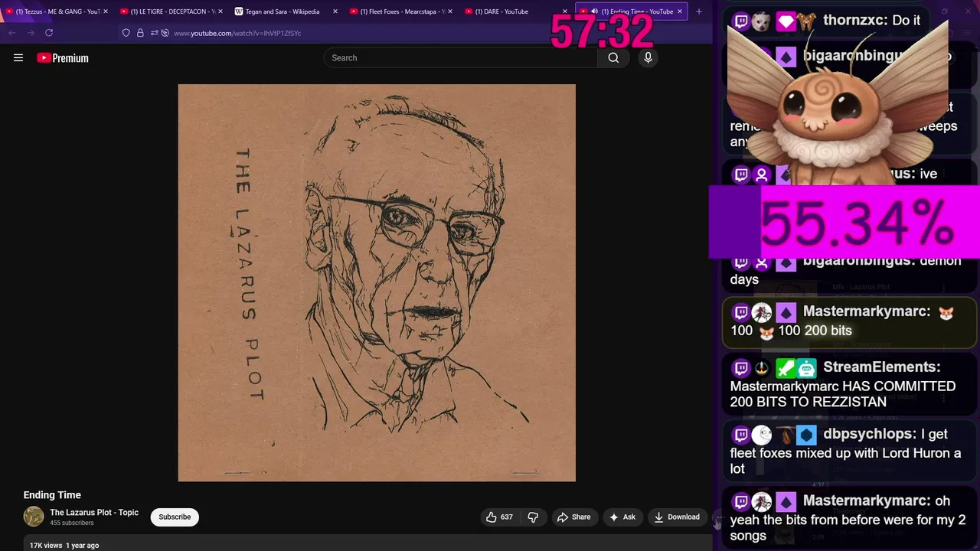
Task: Click the search magnifier button
Action: [x=613, y=57]
